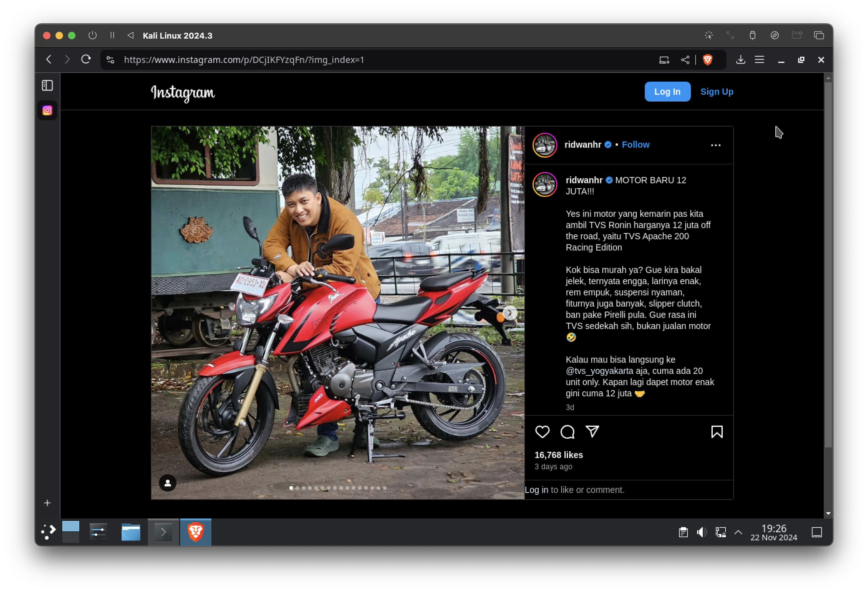Follow ridwanhr

coord(635,145)
